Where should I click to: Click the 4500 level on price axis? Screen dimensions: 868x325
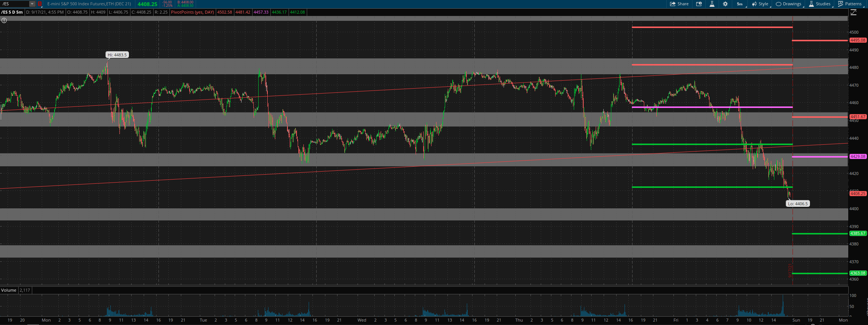click(855, 32)
